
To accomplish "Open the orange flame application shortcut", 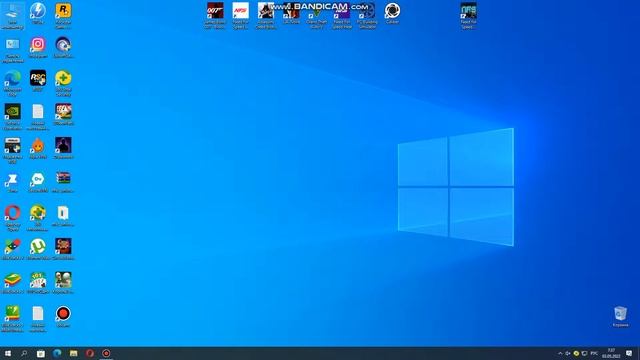I will tap(38, 148).
